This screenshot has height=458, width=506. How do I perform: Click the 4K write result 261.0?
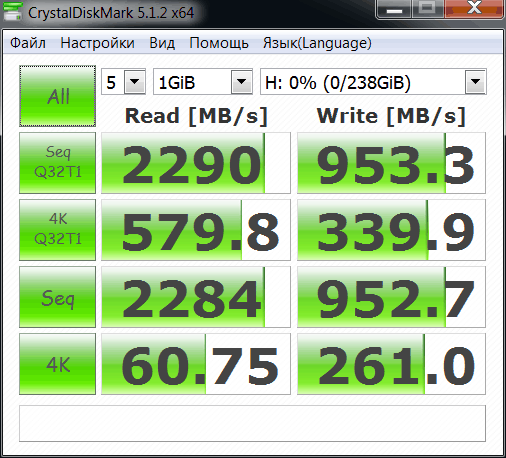pyautogui.click(x=391, y=364)
